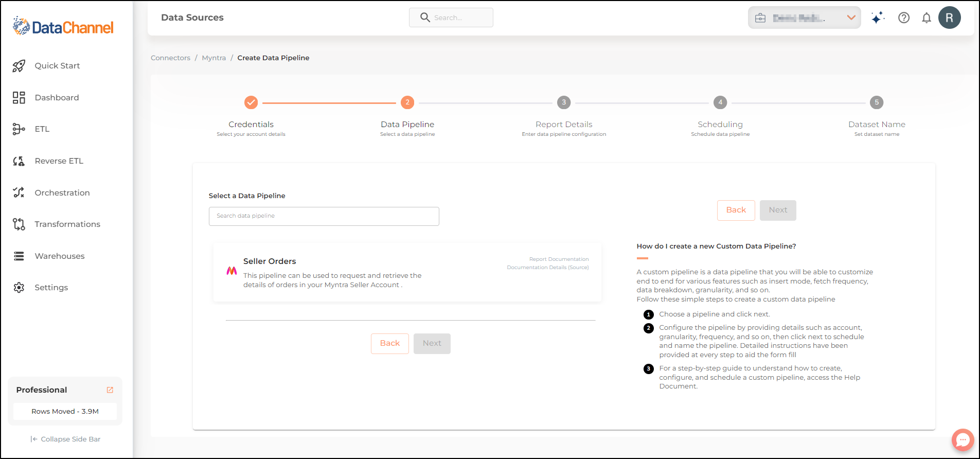Click the Transformations icon
980x459 pixels.
19,224
